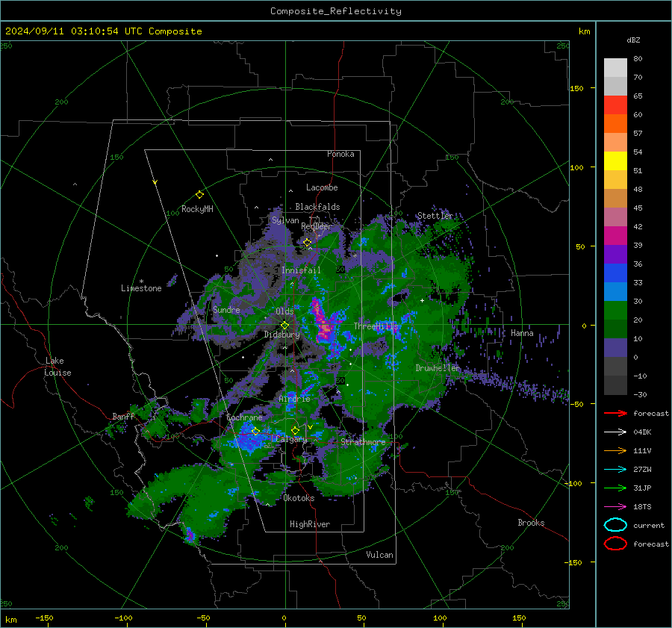Click the yellow diamond marker near RedDeer
This screenshot has width=672, height=628.
pyautogui.click(x=308, y=243)
